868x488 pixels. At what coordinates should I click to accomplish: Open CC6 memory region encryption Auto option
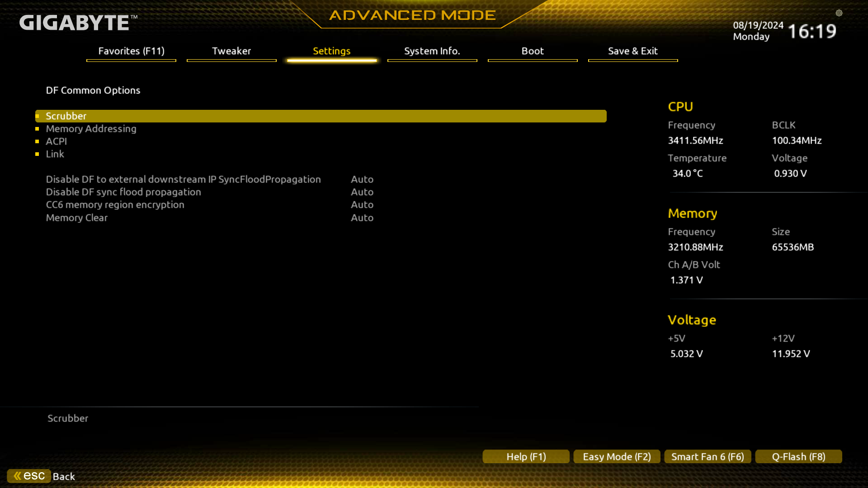pyautogui.click(x=362, y=205)
